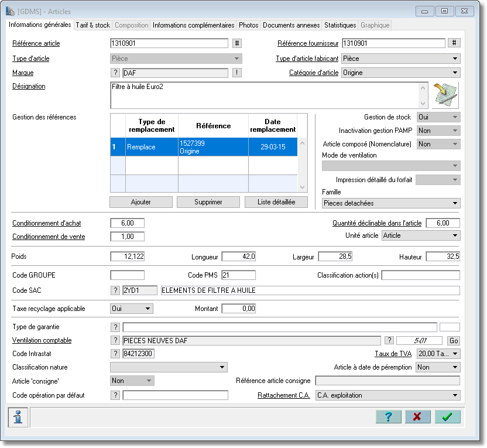Click scroll down arrow of references table

[302, 187]
